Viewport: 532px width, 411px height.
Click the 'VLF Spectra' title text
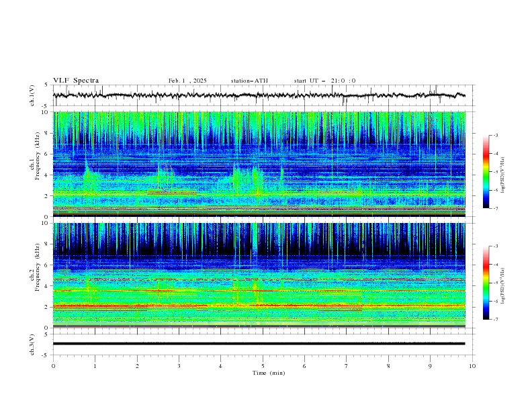click(x=76, y=81)
